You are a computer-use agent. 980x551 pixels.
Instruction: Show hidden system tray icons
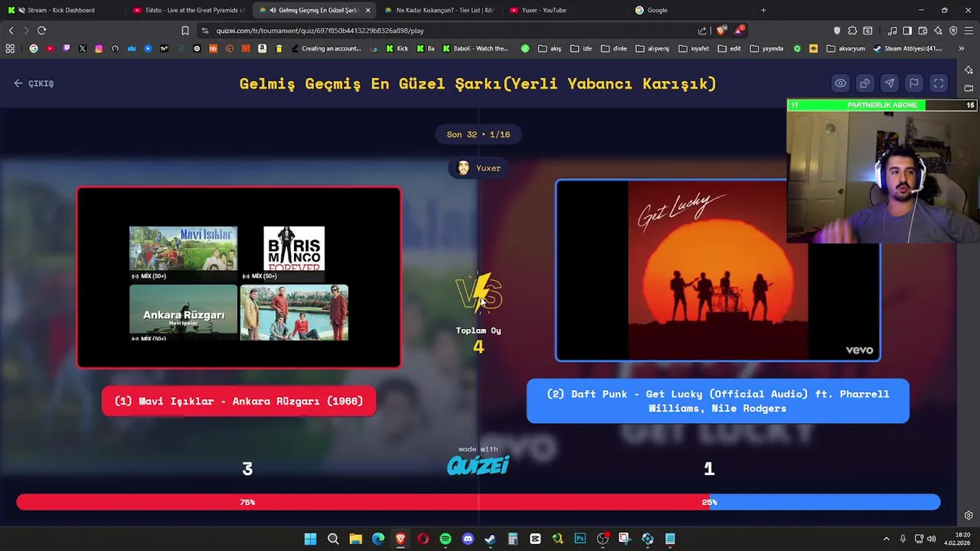click(887, 539)
